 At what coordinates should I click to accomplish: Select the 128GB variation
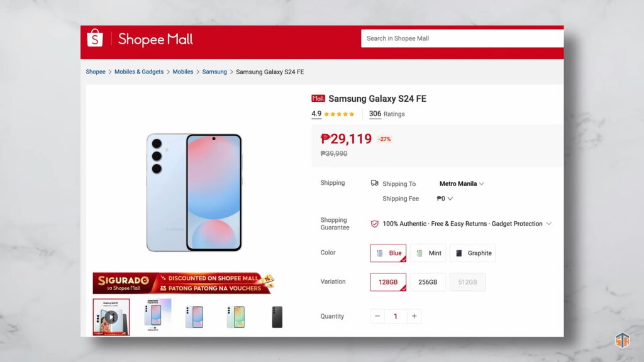tap(388, 282)
